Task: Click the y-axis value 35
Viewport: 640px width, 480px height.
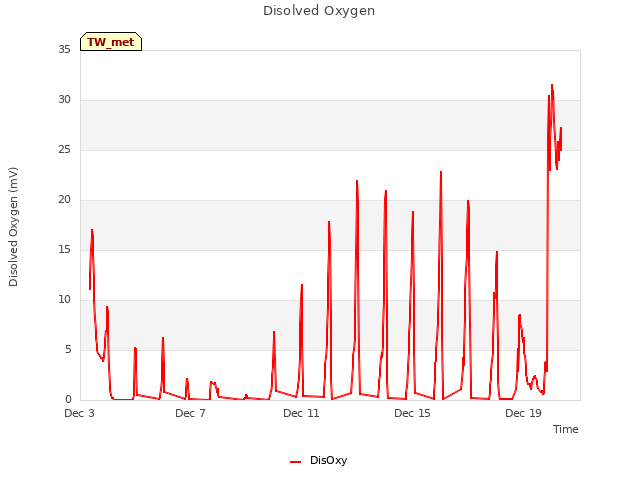Action: (64, 49)
